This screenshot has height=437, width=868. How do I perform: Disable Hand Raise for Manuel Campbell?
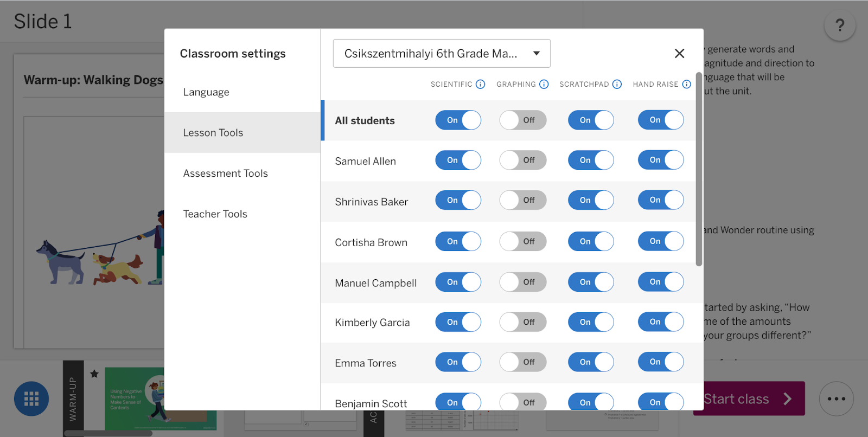661,282
